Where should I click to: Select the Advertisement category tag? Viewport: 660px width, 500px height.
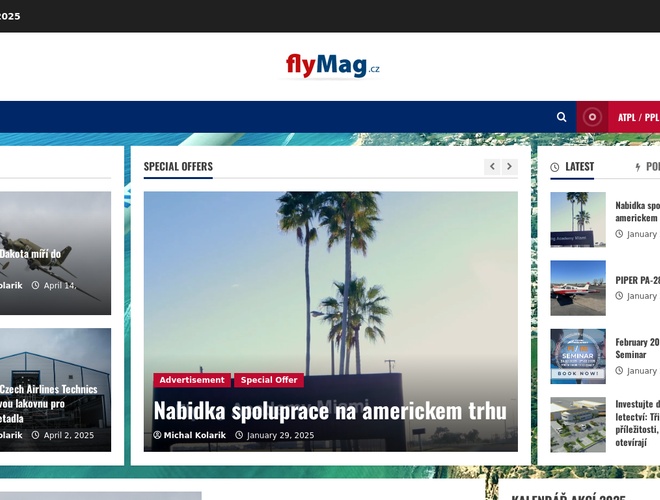pyautogui.click(x=192, y=380)
